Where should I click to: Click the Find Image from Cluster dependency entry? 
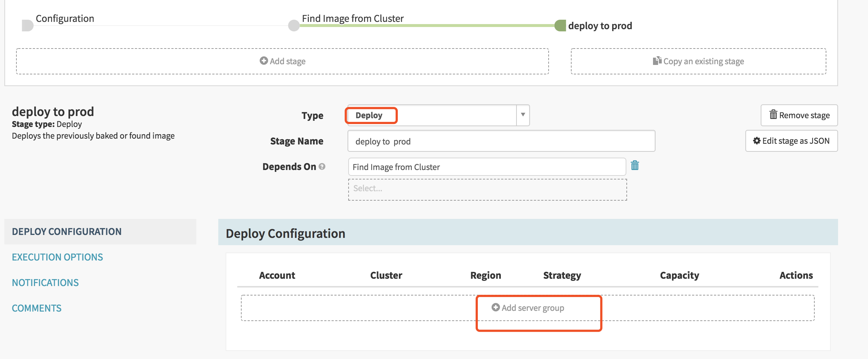pyautogui.click(x=487, y=167)
